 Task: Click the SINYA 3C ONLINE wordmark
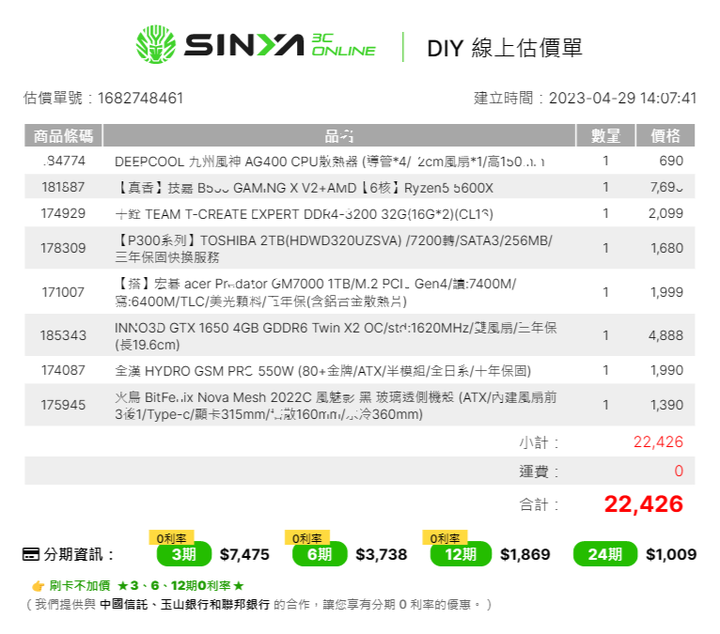(x=280, y=45)
